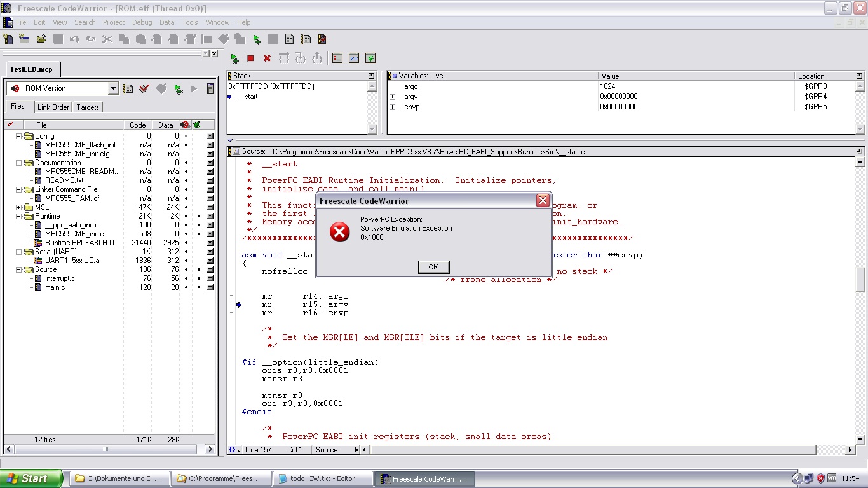Click the Run/Resume icon in debugger toolbar

235,58
